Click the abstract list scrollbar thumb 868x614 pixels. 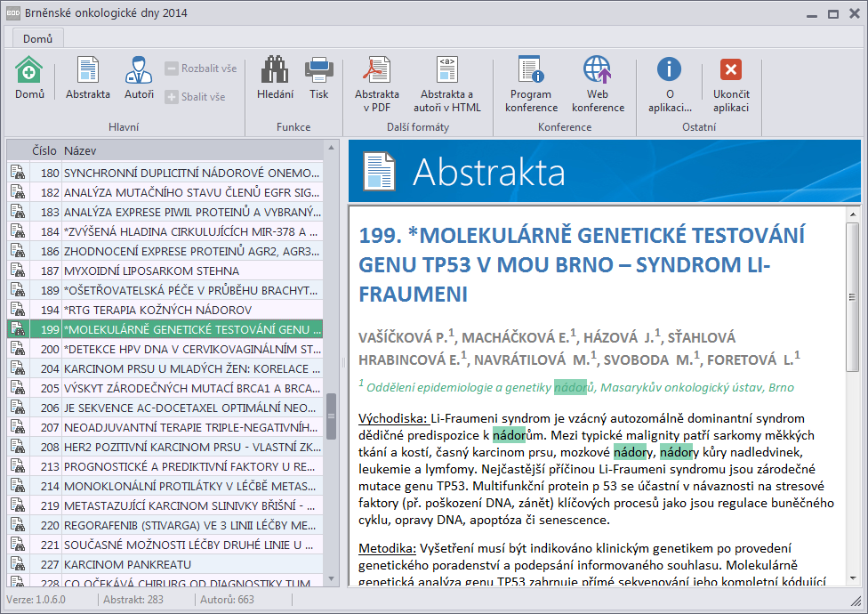[x=331, y=416]
